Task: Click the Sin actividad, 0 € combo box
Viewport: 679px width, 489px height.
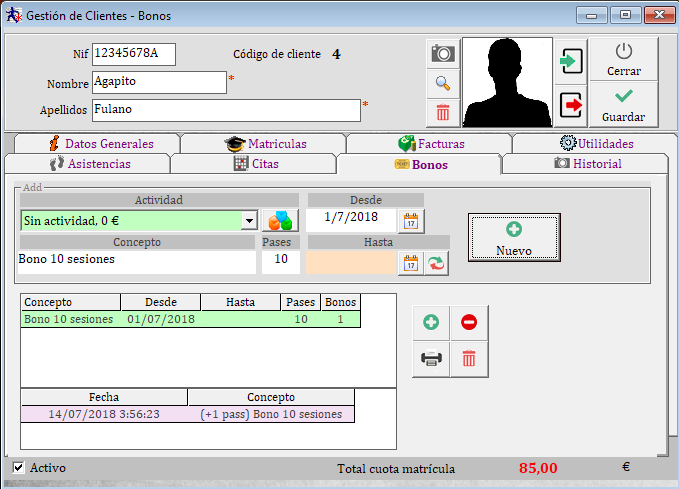Action: (139, 221)
